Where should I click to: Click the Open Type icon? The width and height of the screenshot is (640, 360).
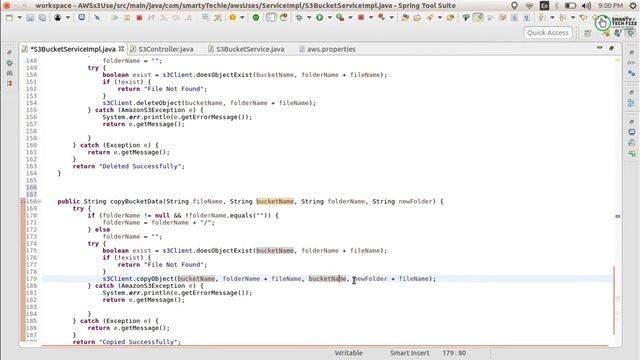point(405,18)
